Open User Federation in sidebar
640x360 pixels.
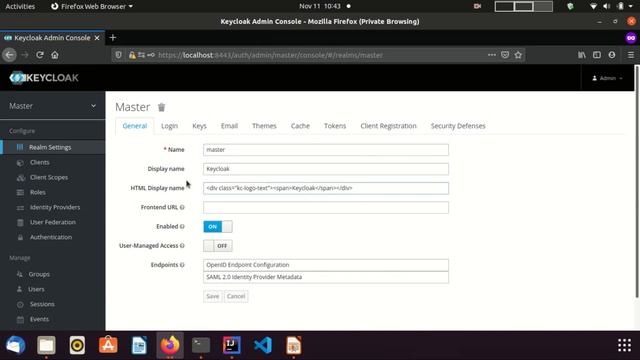(53, 222)
